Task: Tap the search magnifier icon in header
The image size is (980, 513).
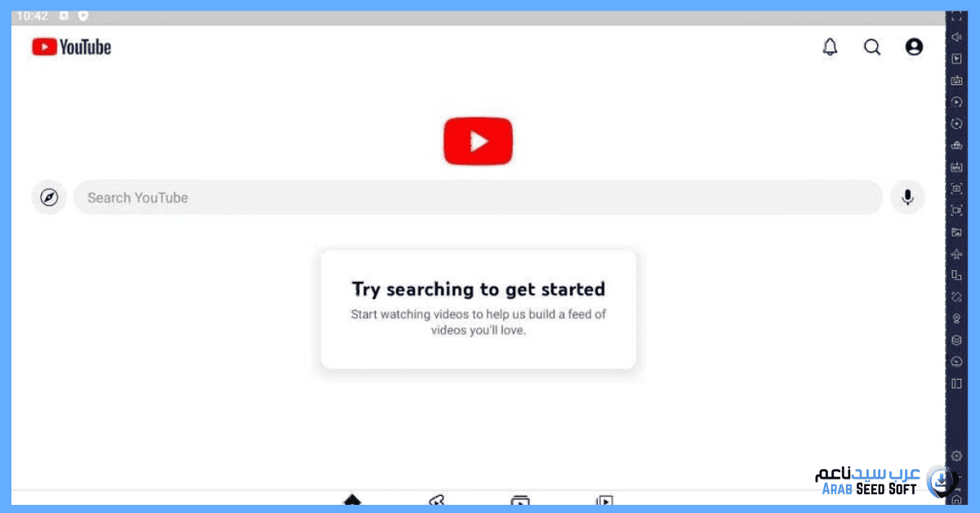Action: pos(872,47)
